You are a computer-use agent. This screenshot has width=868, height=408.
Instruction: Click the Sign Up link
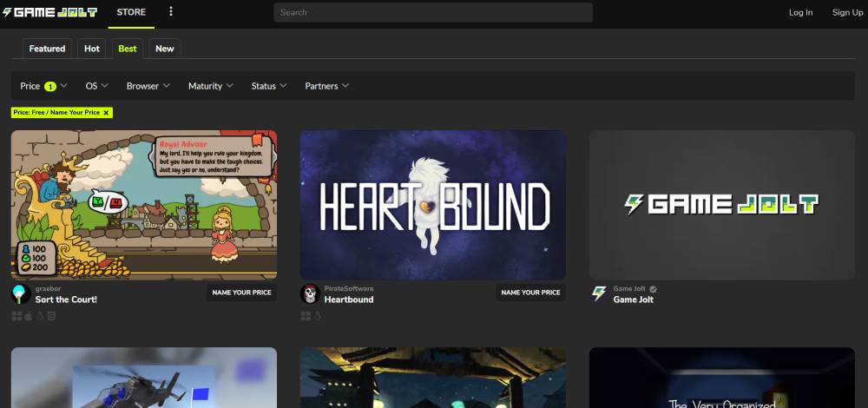pyautogui.click(x=847, y=12)
